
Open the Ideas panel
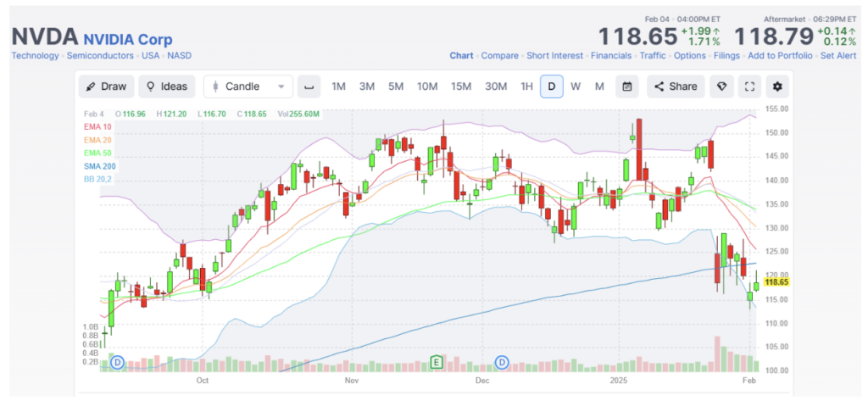167,86
